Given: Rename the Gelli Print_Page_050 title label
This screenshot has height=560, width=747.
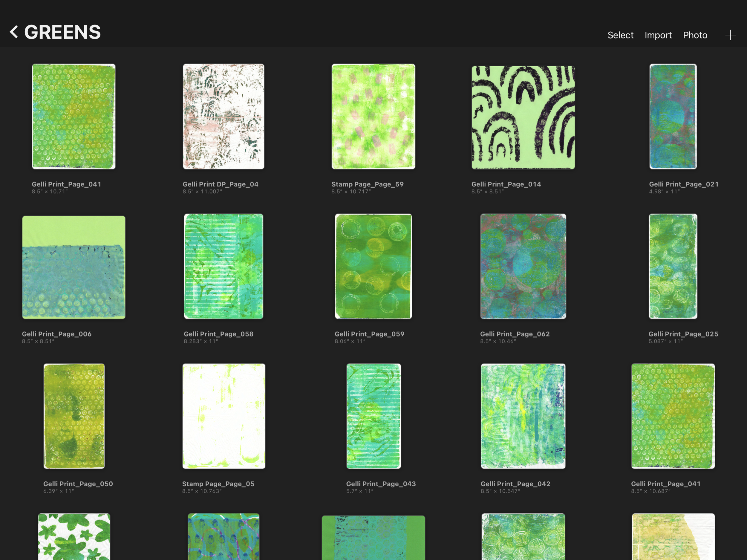Looking at the screenshot, I should point(78,484).
